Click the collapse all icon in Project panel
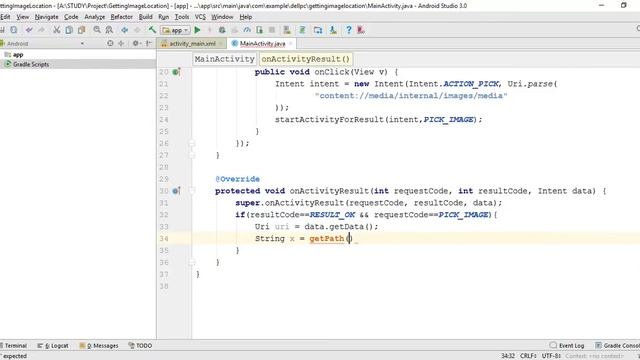This screenshot has width=640, height=360. click(121, 43)
